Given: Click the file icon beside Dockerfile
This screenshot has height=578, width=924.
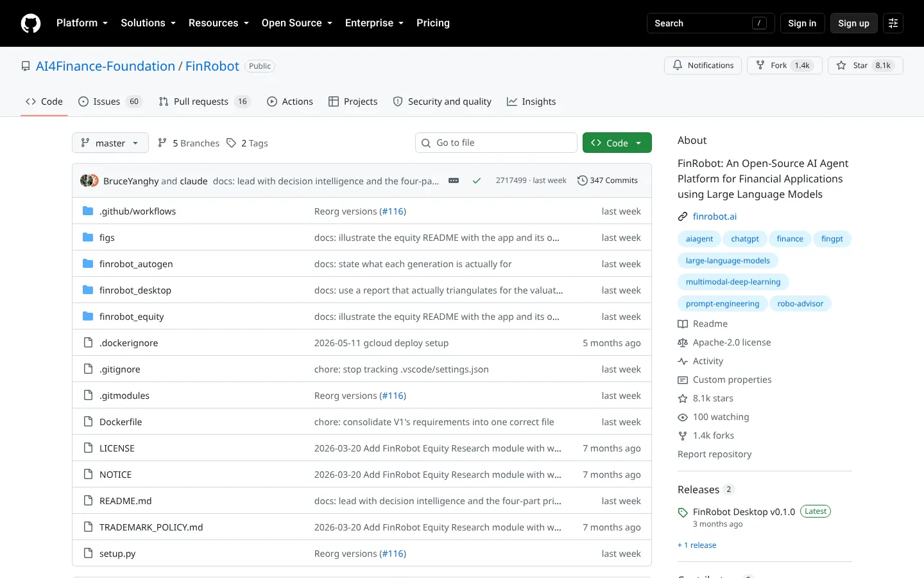Looking at the screenshot, I should point(88,422).
